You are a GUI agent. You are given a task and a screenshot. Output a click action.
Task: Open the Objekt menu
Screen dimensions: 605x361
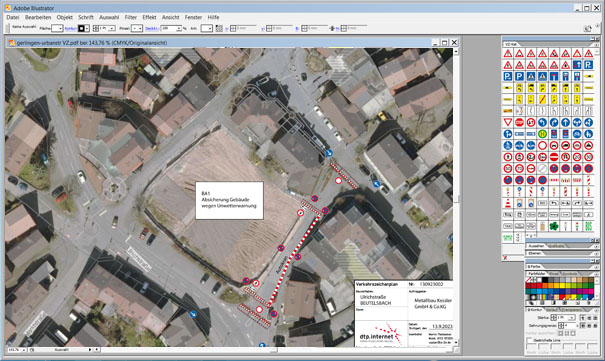tap(64, 17)
